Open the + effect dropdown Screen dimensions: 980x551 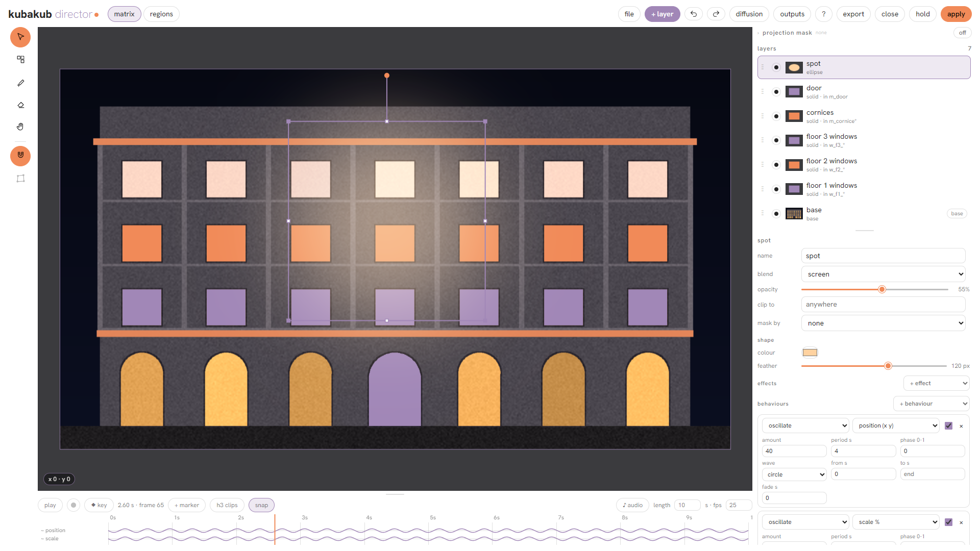(x=936, y=383)
